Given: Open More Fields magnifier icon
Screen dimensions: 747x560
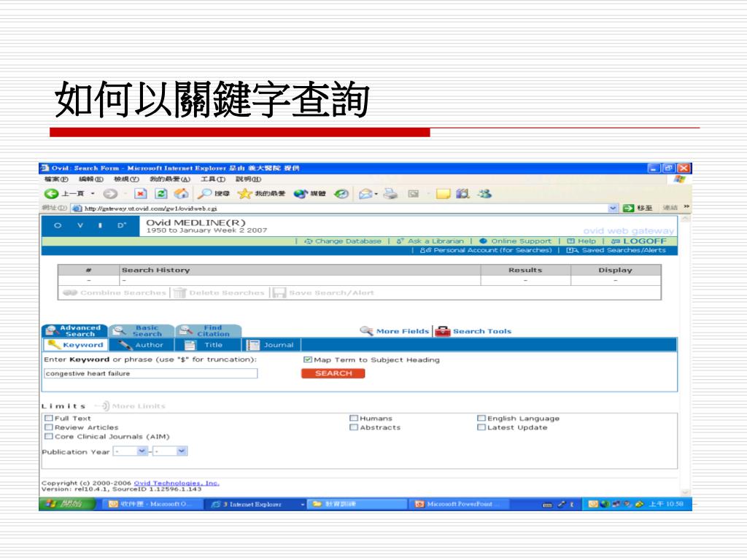Looking at the screenshot, I should (x=366, y=331).
